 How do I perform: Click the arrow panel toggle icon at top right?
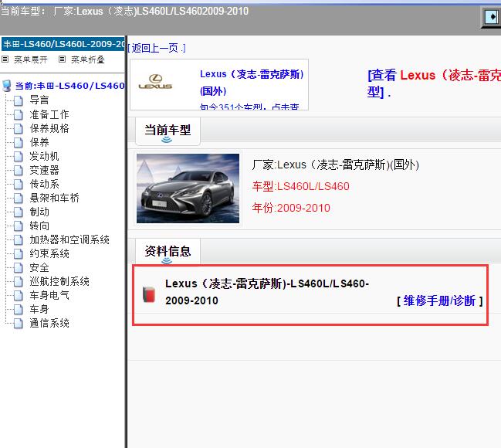click(x=492, y=17)
